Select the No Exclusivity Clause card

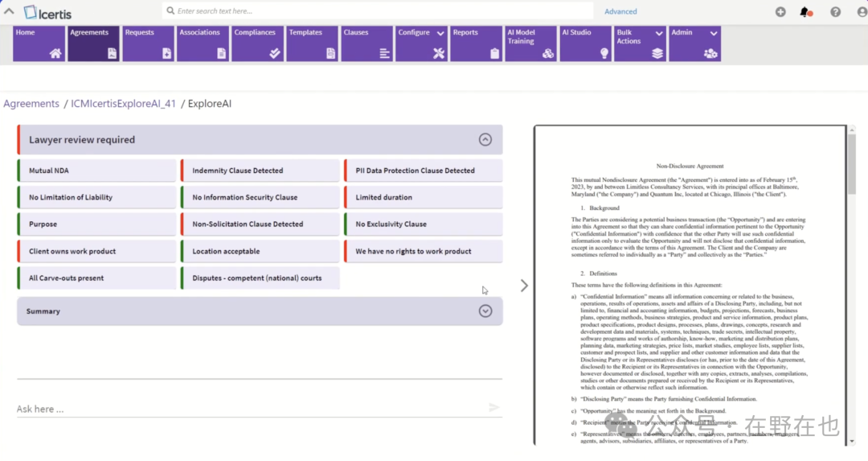(424, 224)
